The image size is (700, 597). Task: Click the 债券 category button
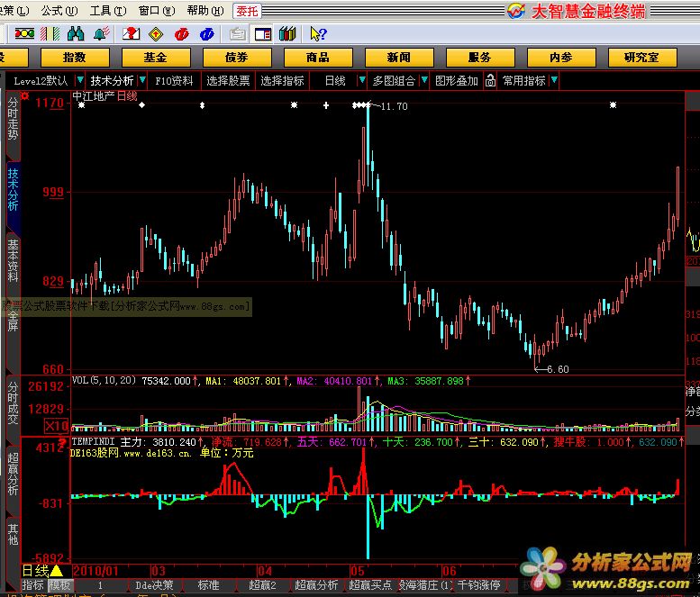point(237,58)
